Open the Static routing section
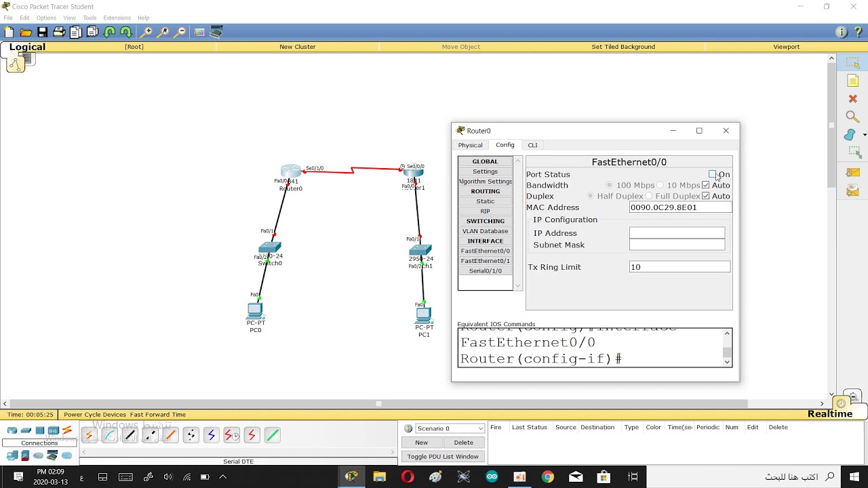Viewport: 868px width, 488px height. (485, 201)
